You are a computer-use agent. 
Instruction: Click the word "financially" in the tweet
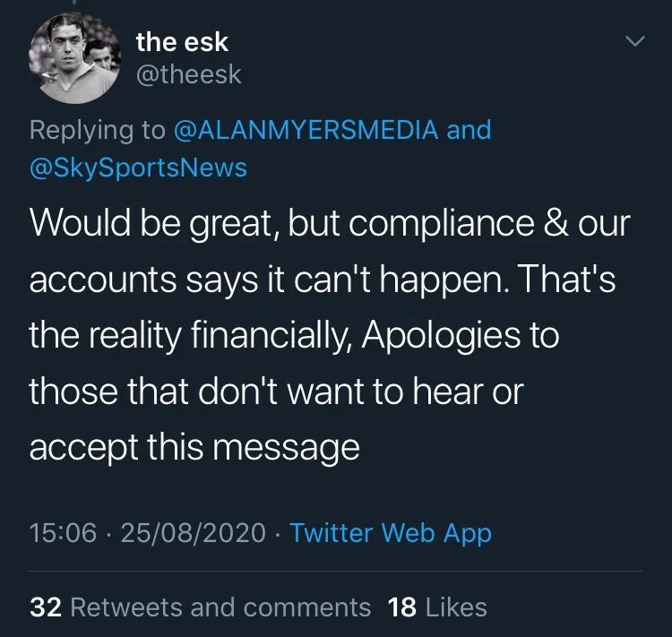274,336
